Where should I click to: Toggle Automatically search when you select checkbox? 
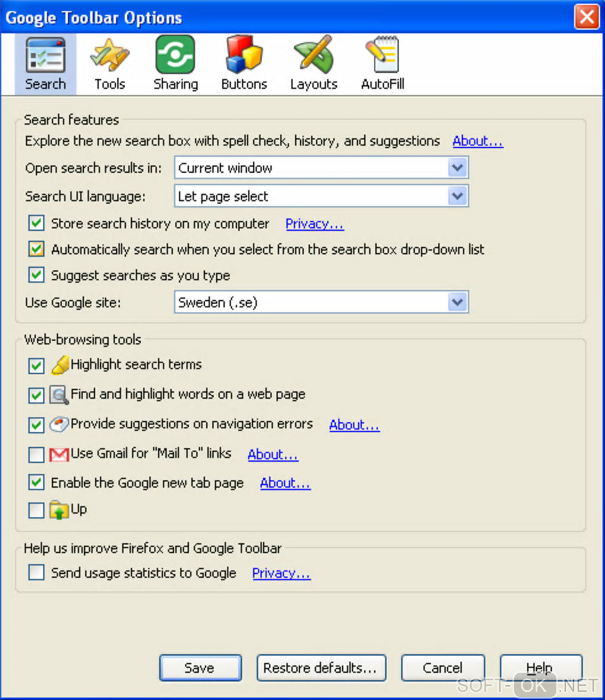[x=36, y=249]
